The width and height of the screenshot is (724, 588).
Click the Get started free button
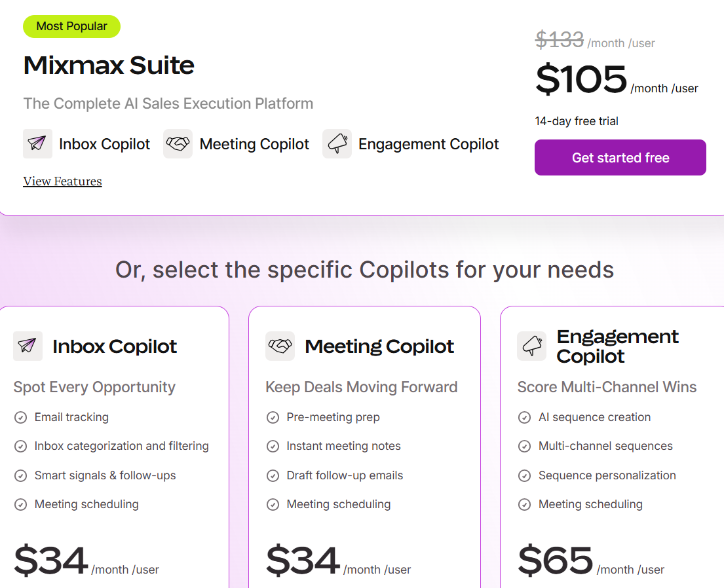[x=620, y=157]
